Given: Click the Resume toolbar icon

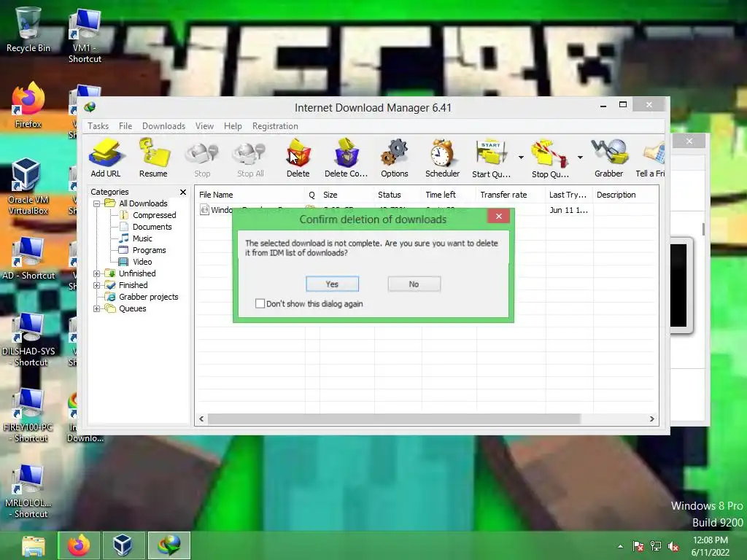Looking at the screenshot, I should coord(153,158).
